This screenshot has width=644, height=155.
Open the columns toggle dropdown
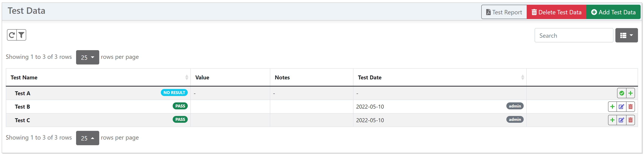[x=626, y=35]
